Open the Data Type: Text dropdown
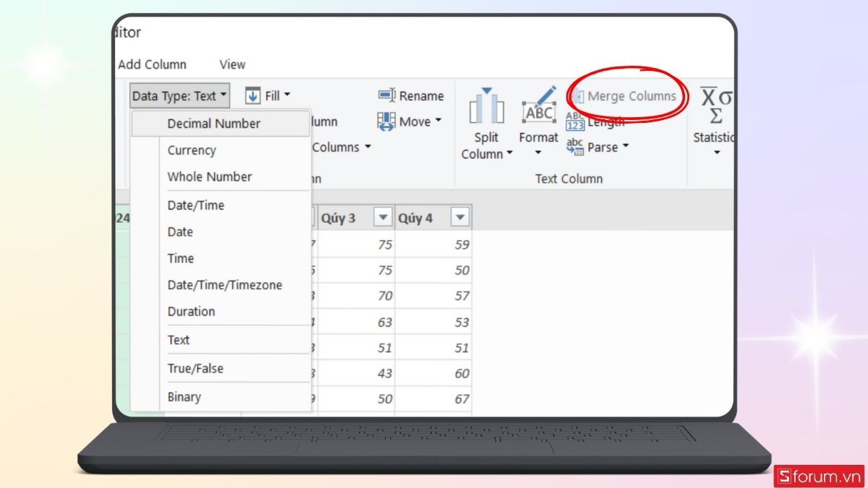868x488 pixels. pos(180,95)
